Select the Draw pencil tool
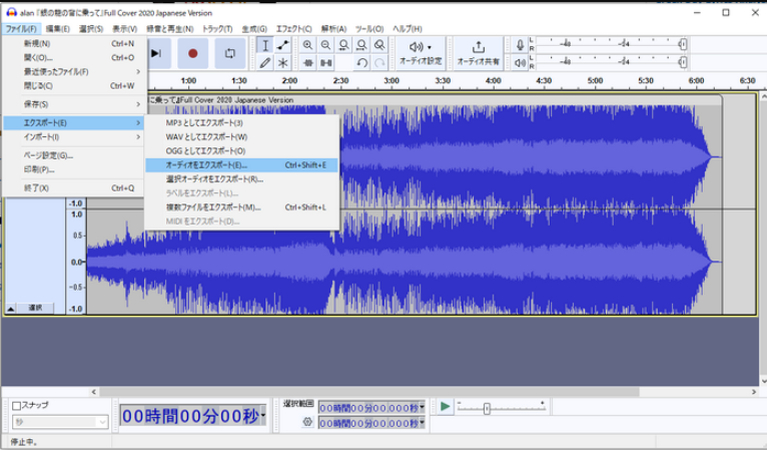The height and width of the screenshot is (450, 767). coord(265,63)
